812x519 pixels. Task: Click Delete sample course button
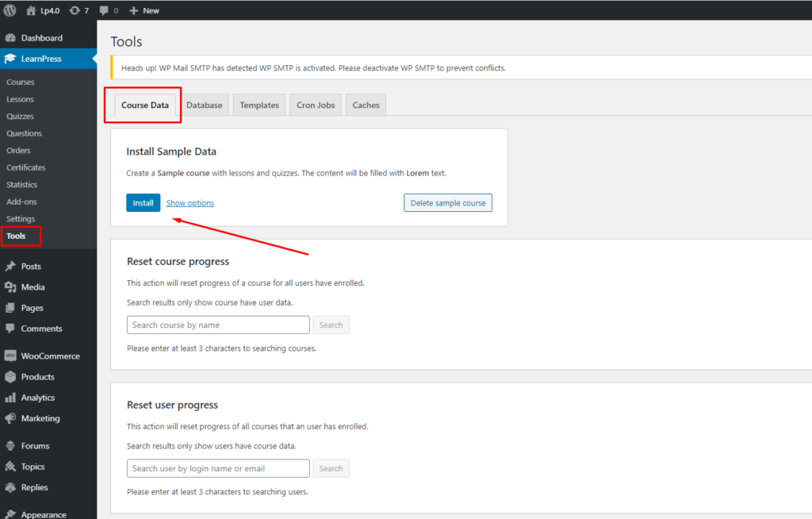pyautogui.click(x=448, y=203)
